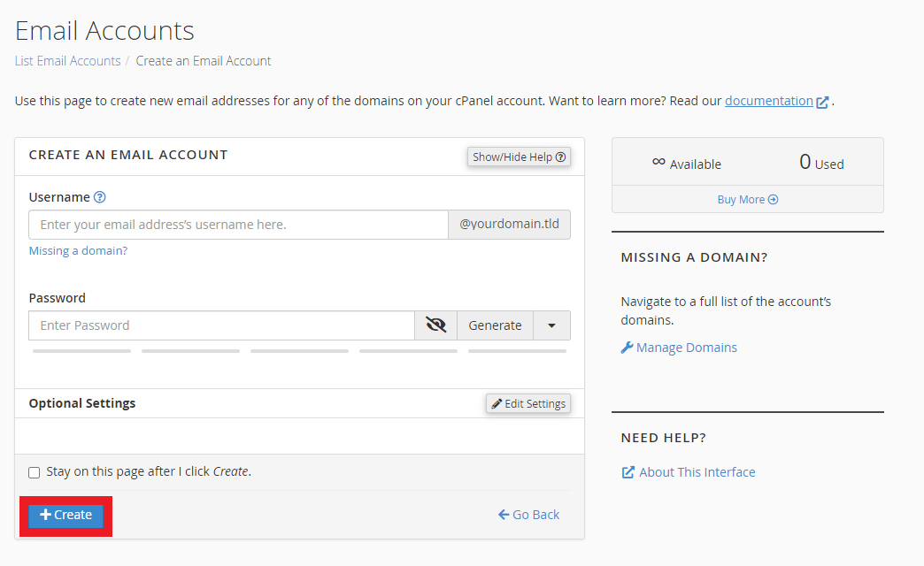Check 'Stay on this page after I click Create'

[35, 472]
